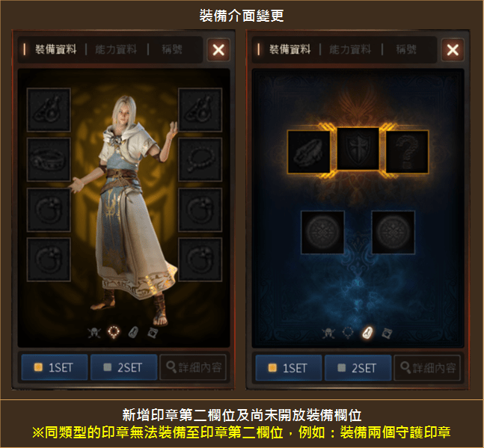Select bottom-right ring slot in left panel
The width and height of the screenshot is (484, 448).
pos(200,260)
